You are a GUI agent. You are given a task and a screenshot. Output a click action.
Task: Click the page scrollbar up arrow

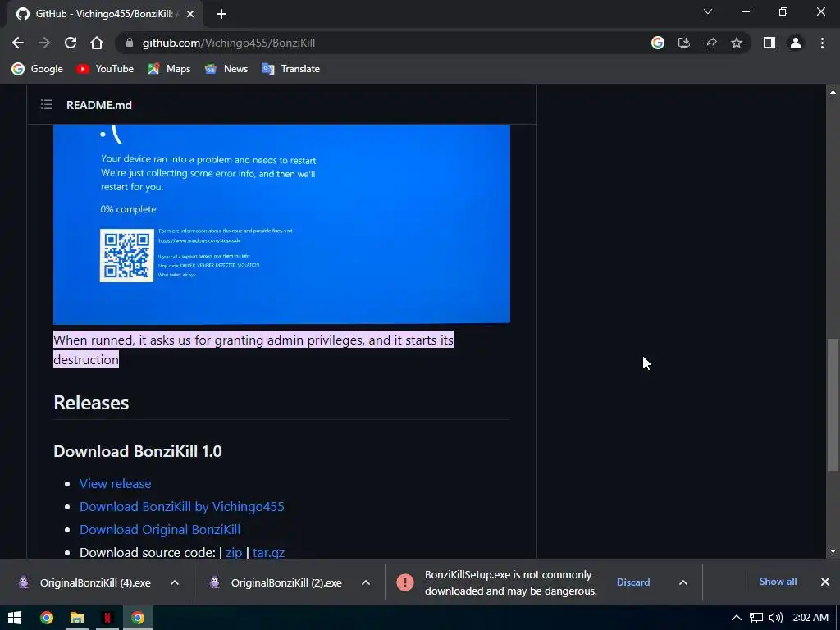pos(833,92)
